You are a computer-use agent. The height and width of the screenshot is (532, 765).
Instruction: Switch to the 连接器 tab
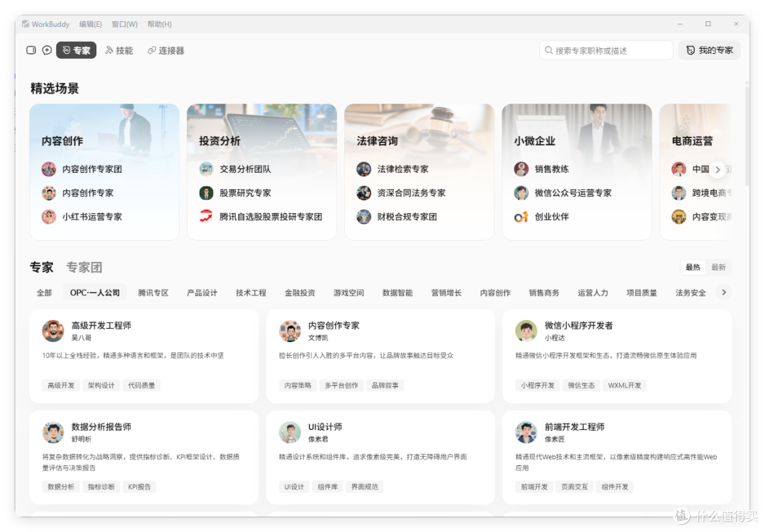(166, 50)
